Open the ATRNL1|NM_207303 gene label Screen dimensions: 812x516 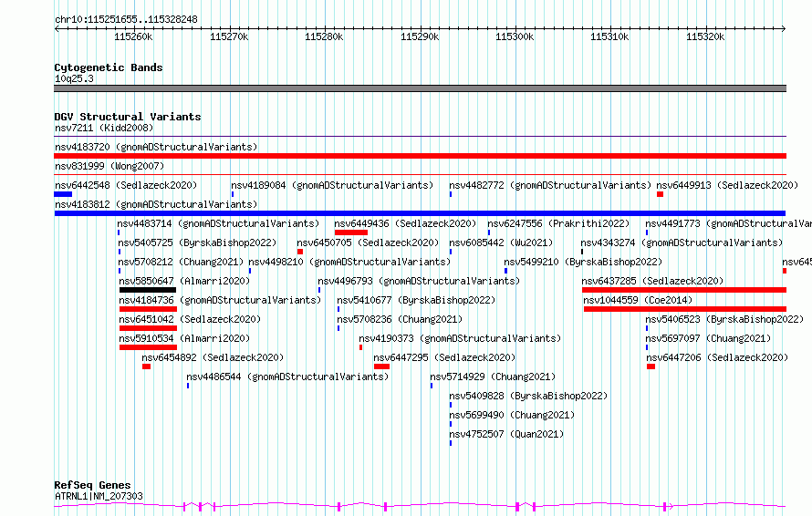coord(99,496)
